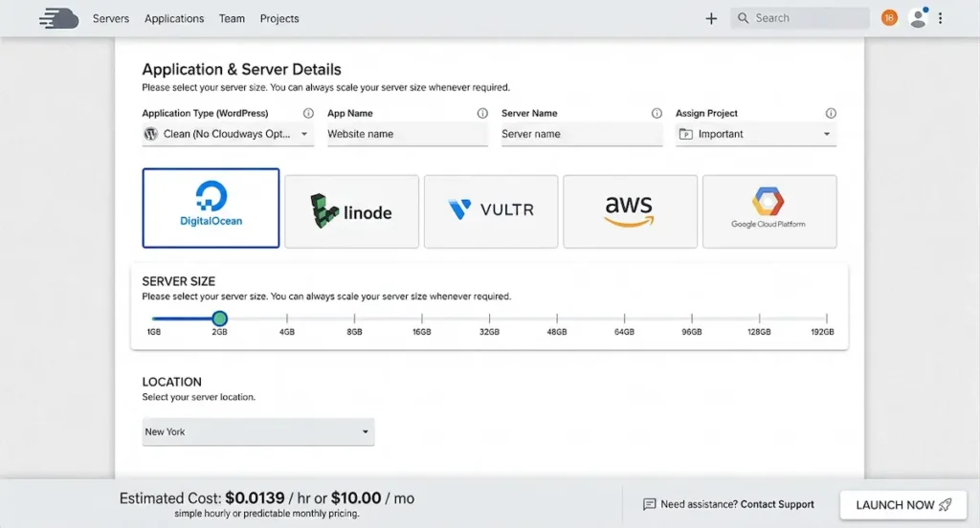
Task: Open the Servers menu
Action: tap(111, 19)
